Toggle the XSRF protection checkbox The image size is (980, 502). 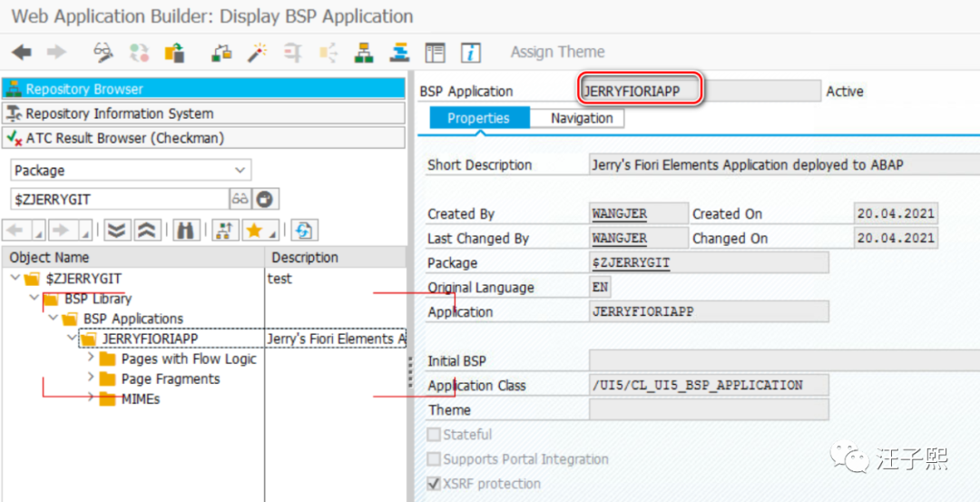[433, 484]
